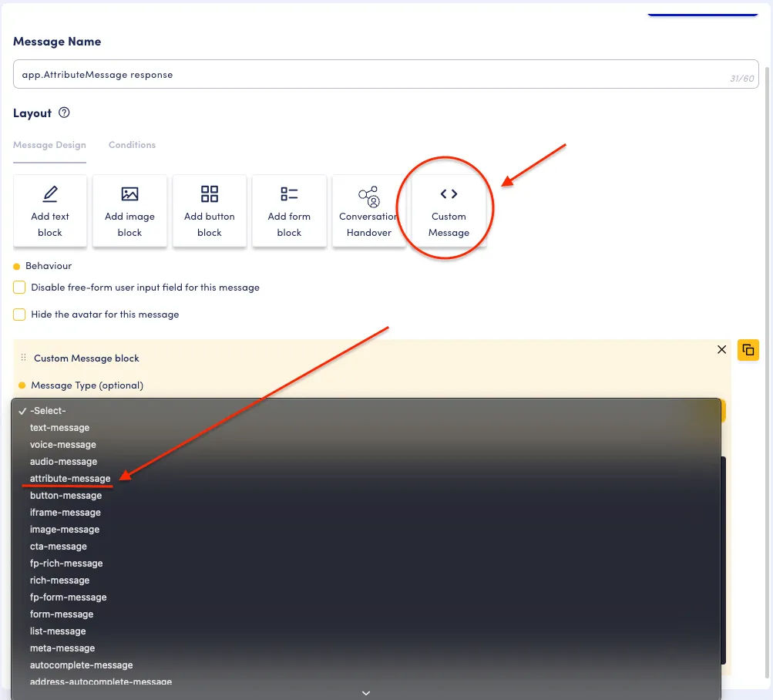
Task: Click the Conversation Handover icon
Action: (x=368, y=197)
